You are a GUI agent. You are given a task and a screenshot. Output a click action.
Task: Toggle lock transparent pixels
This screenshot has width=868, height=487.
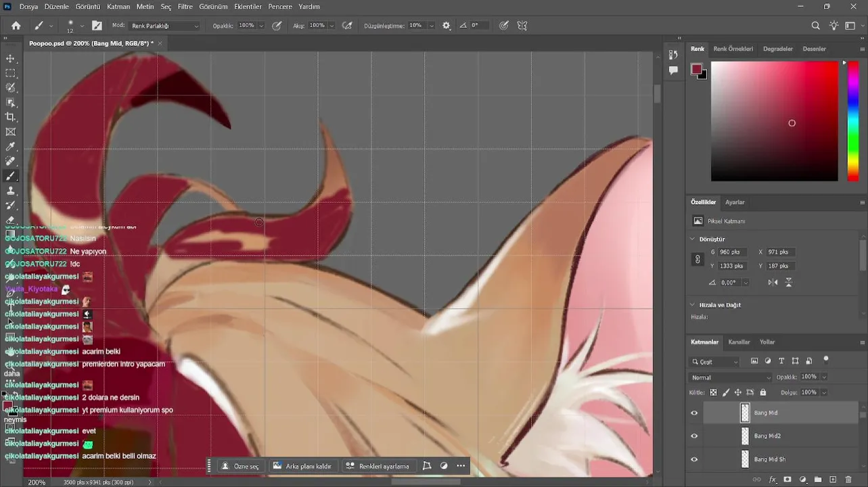(713, 392)
